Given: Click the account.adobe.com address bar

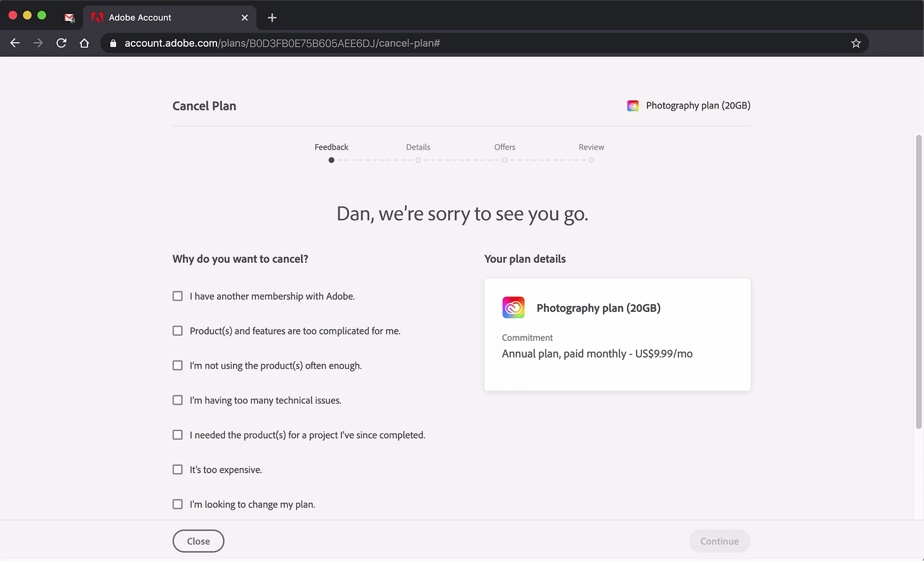Looking at the screenshot, I should 484,43.
